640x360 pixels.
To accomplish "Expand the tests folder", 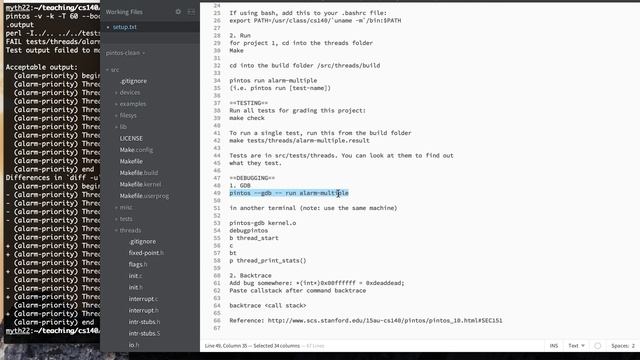I will (x=124, y=219).
